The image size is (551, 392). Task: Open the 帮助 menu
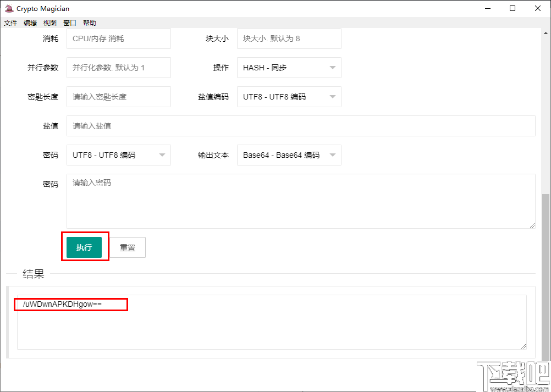coord(90,23)
